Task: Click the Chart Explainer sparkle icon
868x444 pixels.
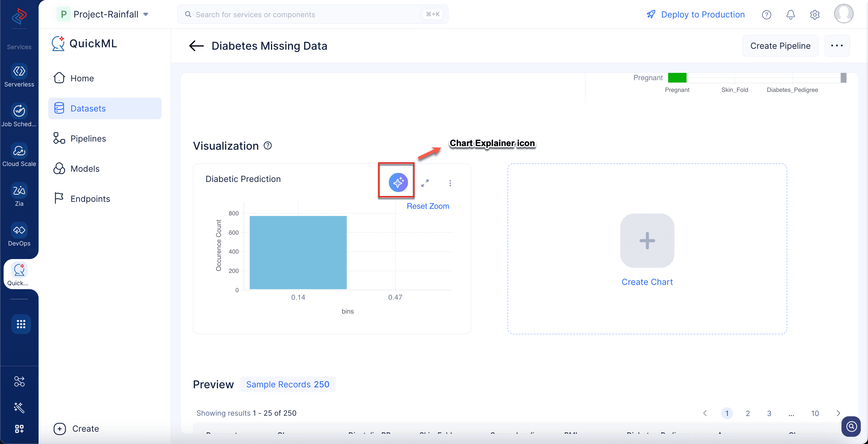Action: tap(398, 182)
